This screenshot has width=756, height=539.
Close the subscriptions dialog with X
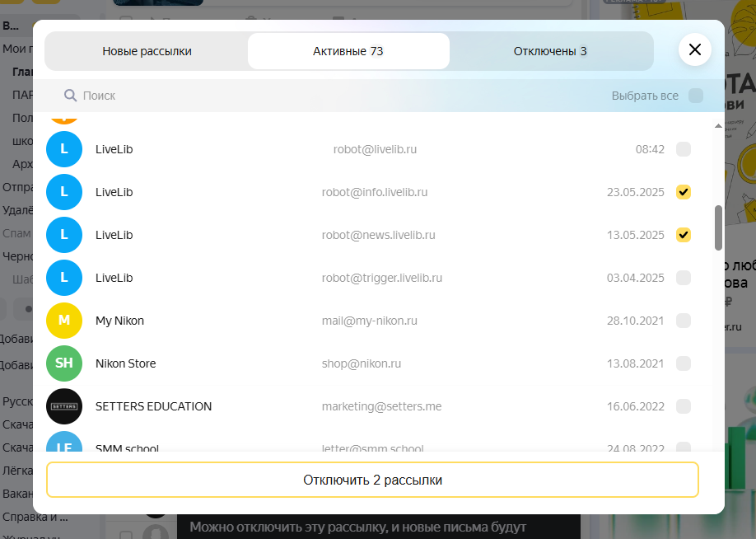pyautogui.click(x=694, y=50)
